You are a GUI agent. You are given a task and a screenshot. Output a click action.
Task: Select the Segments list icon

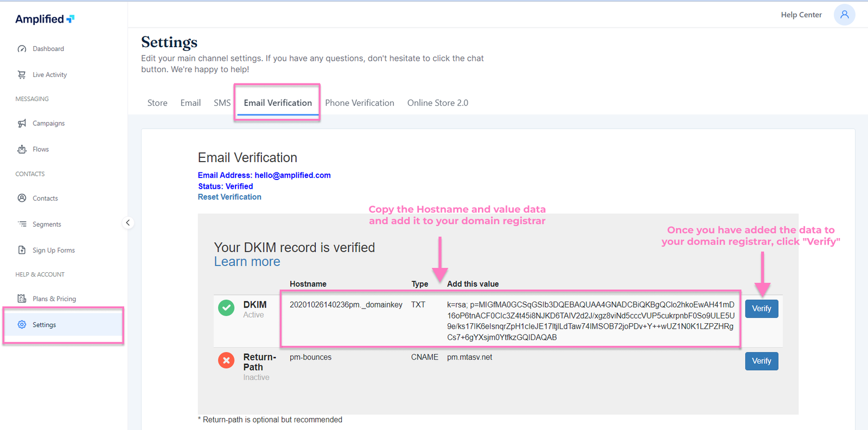tap(22, 224)
